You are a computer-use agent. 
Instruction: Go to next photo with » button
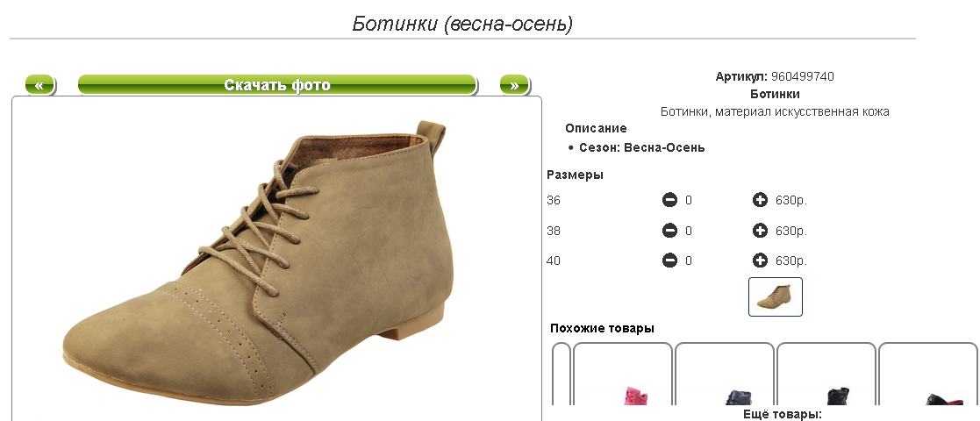(514, 85)
